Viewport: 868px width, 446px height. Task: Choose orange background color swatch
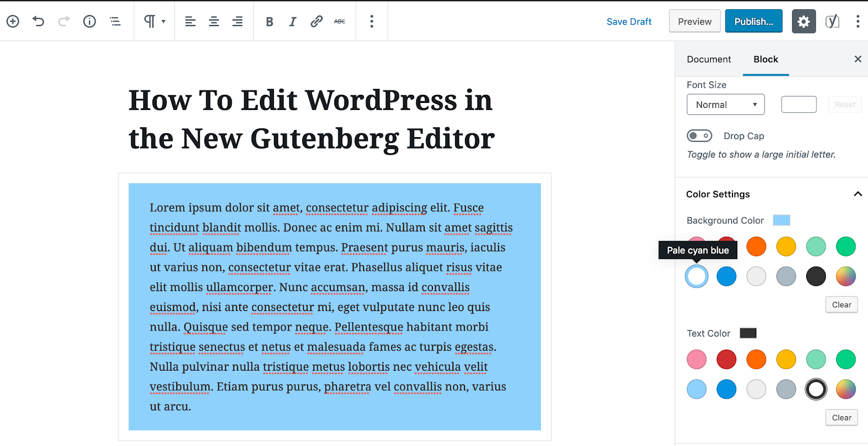[756, 247]
